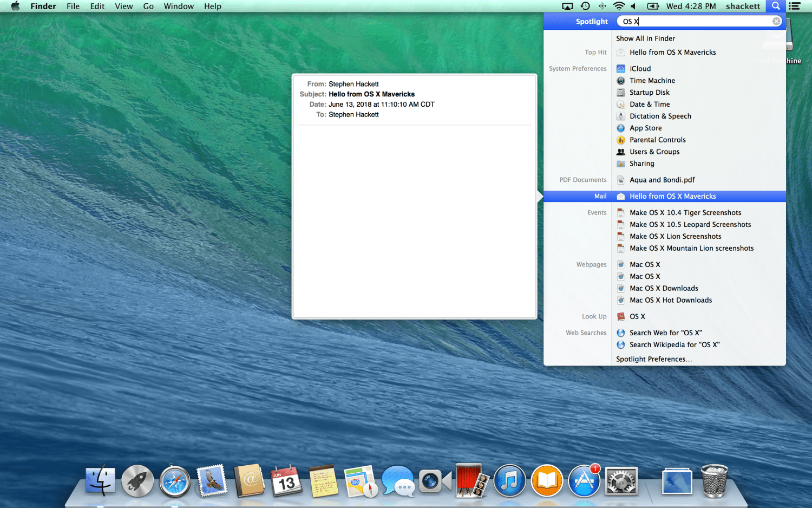
Task: Open iBooks from the Dock
Action: [x=547, y=481]
